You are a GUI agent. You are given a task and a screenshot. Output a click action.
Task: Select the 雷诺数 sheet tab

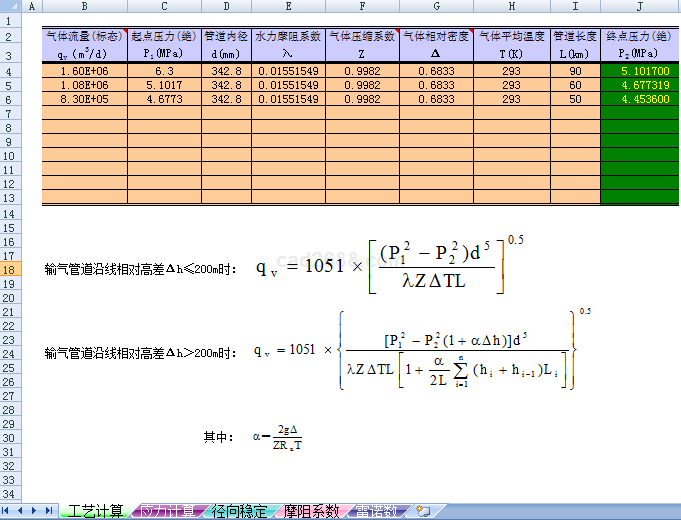pos(378,511)
